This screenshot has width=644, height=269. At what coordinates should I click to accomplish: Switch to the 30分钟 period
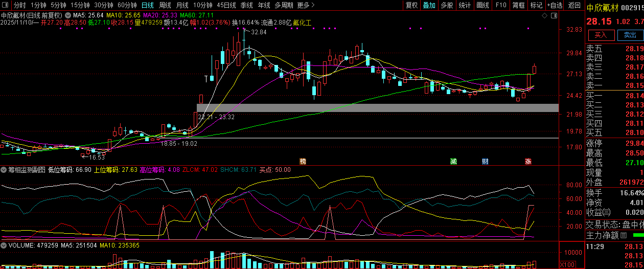click(x=104, y=5)
